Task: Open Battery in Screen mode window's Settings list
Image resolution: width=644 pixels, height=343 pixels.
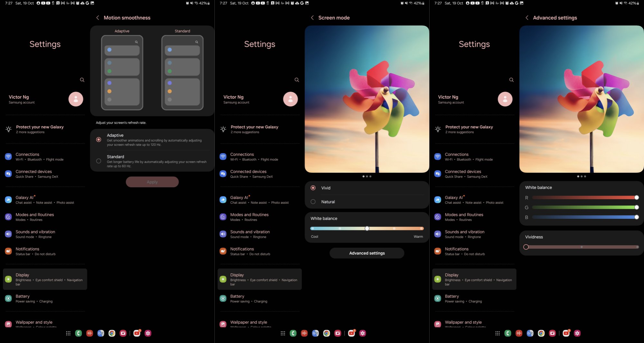Action: point(260,299)
